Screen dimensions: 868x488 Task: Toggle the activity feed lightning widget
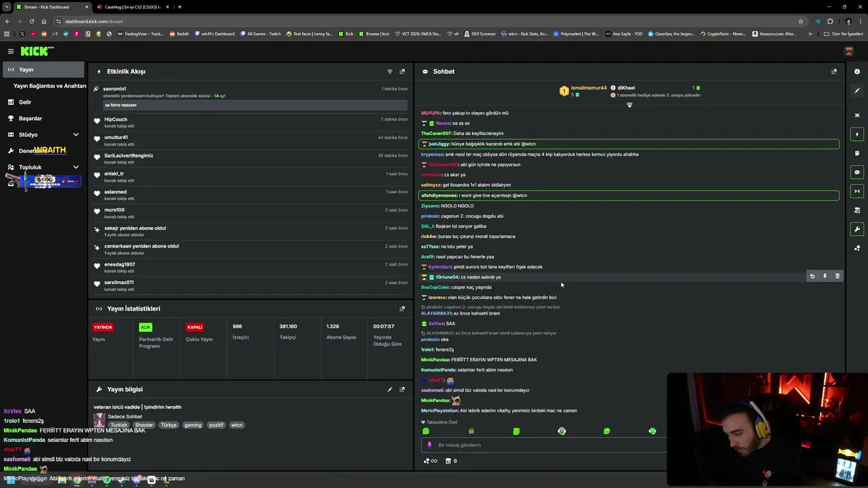pyautogui.click(x=857, y=134)
